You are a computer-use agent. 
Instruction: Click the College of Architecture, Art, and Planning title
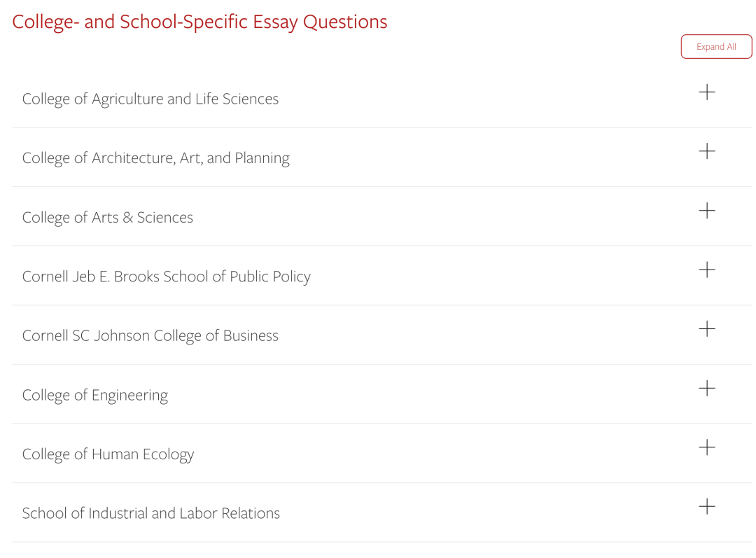pos(155,158)
